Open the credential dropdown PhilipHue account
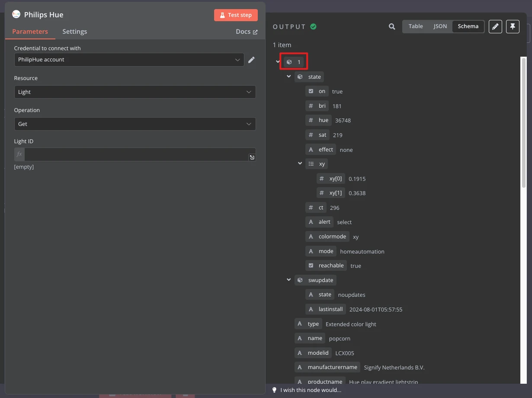Image resolution: width=532 pixels, height=398 pixels. pyautogui.click(x=129, y=60)
